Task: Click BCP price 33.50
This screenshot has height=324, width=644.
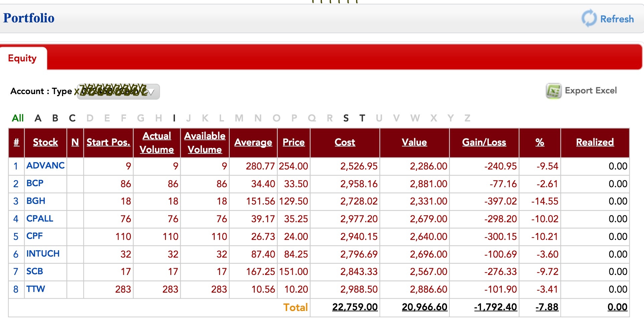Action: coord(296,184)
